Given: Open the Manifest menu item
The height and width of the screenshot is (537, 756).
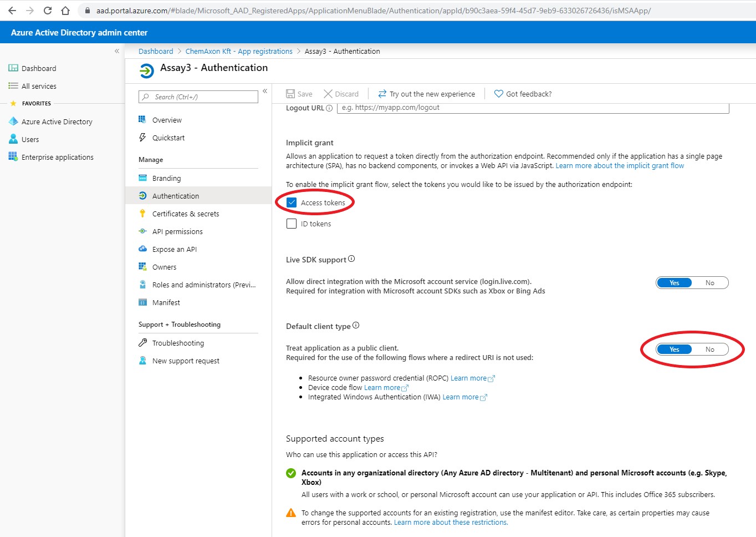Looking at the screenshot, I should tap(166, 302).
